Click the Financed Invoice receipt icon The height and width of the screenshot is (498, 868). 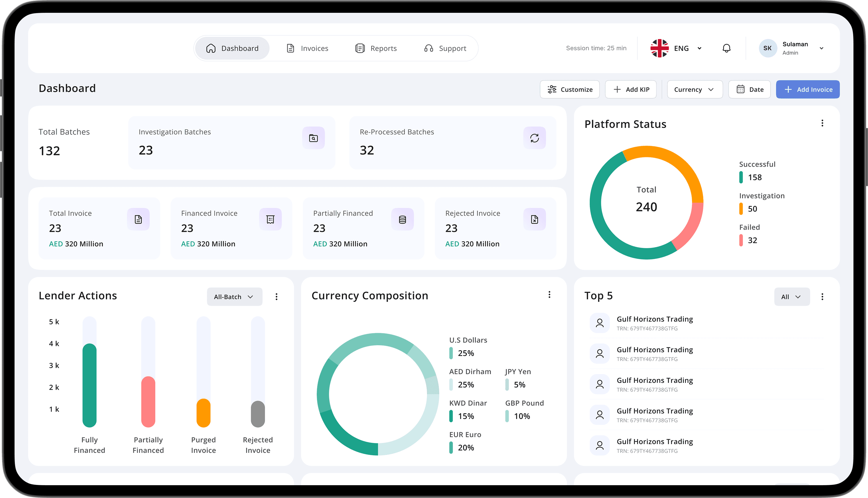(270, 219)
